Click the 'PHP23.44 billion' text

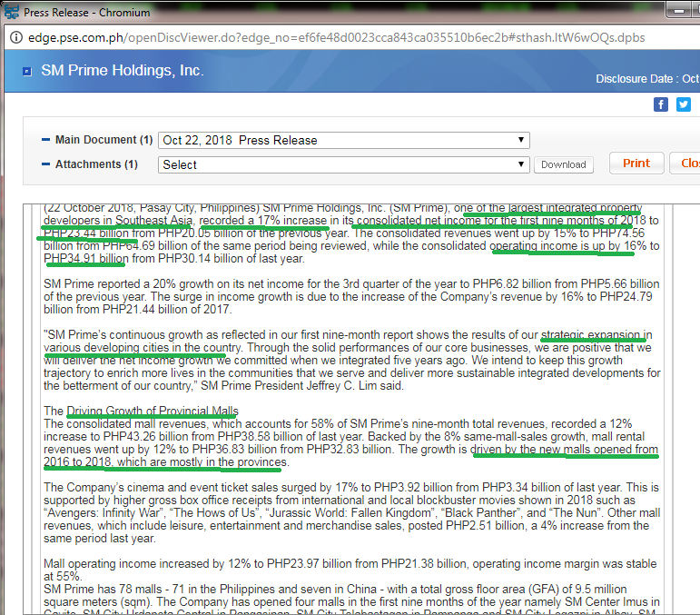coord(86,233)
